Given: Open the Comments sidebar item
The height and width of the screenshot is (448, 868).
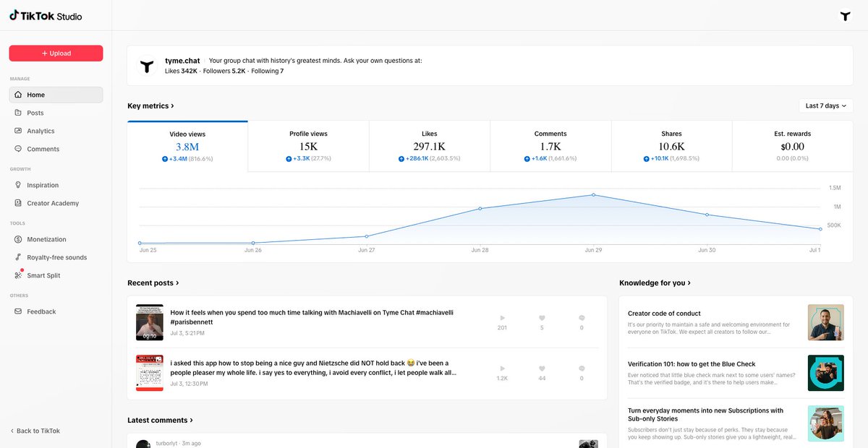Looking at the screenshot, I should click(56, 149).
